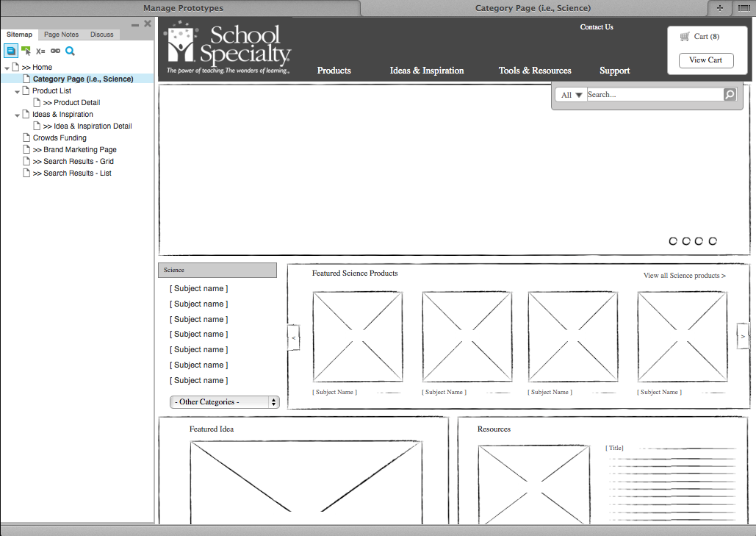Click the Cart (8) link
The width and height of the screenshot is (756, 536).
[706, 36]
